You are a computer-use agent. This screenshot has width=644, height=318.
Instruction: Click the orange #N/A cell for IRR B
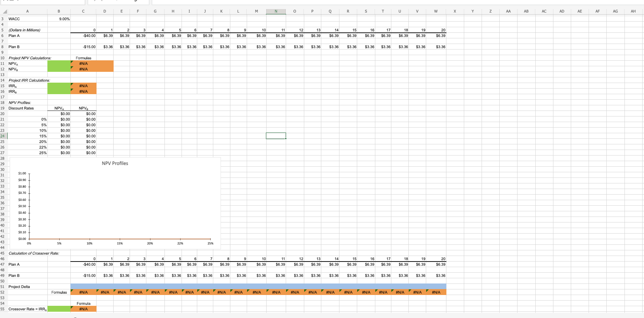pyautogui.click(x=83, y=91)
